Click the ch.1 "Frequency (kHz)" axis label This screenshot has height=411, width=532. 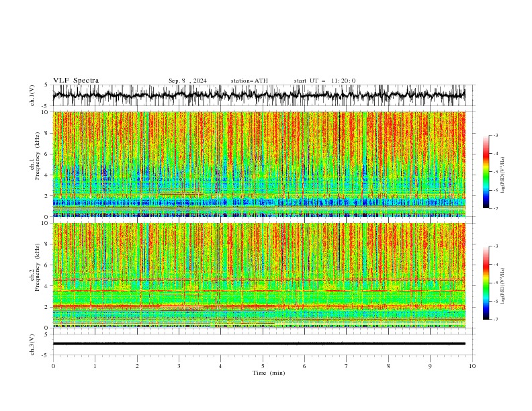38,156
